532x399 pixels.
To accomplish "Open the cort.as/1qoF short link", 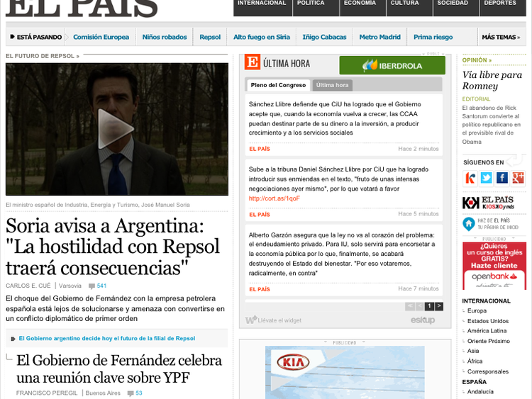I will pos(274,198).
